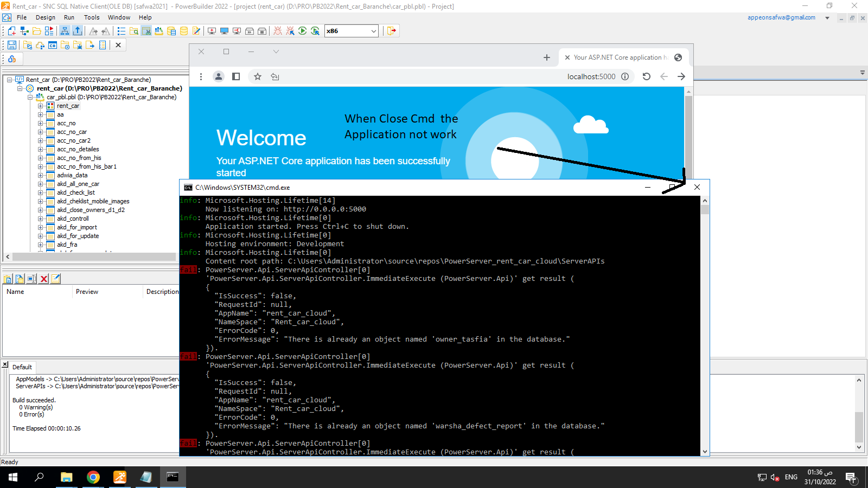Viewport: 868px width, 488px height.
Task: Click the green Run application icon
Action: (x=303, y=31)
